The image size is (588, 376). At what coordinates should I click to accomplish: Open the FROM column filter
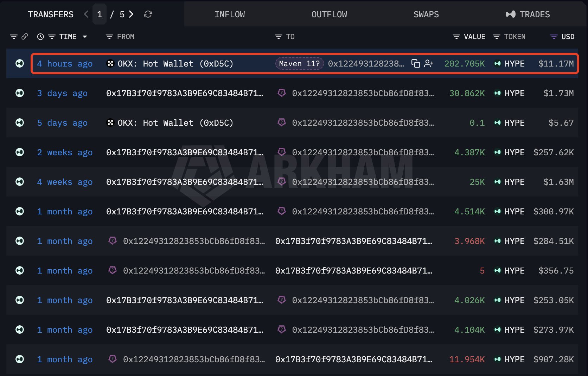(109, 37)
